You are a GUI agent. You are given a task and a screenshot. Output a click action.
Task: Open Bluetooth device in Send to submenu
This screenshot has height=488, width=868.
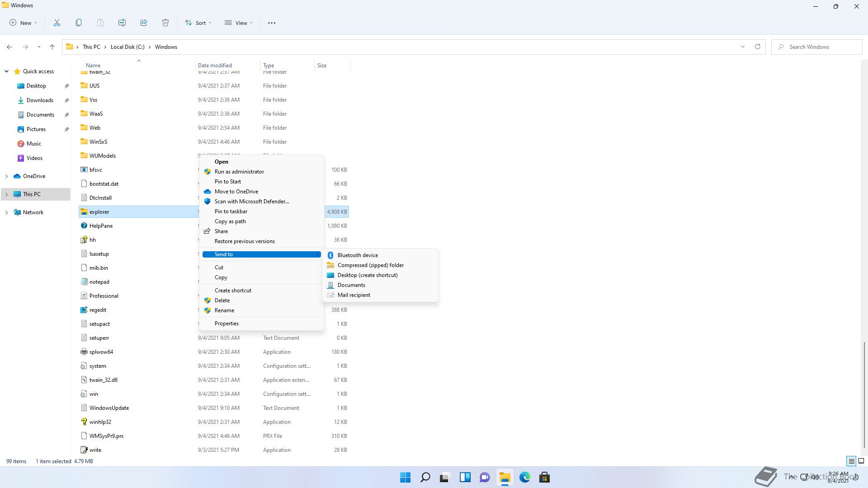click(x=380, y=255)
